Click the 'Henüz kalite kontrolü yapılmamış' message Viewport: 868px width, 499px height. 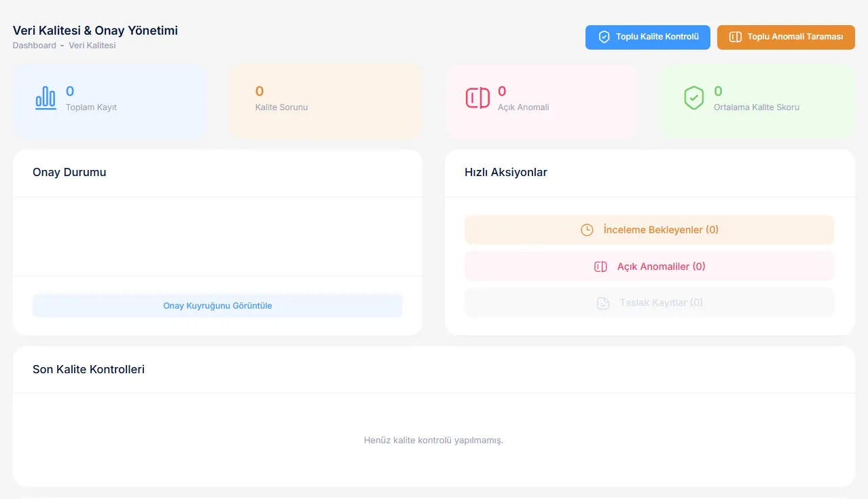click(x=433, y=441)
